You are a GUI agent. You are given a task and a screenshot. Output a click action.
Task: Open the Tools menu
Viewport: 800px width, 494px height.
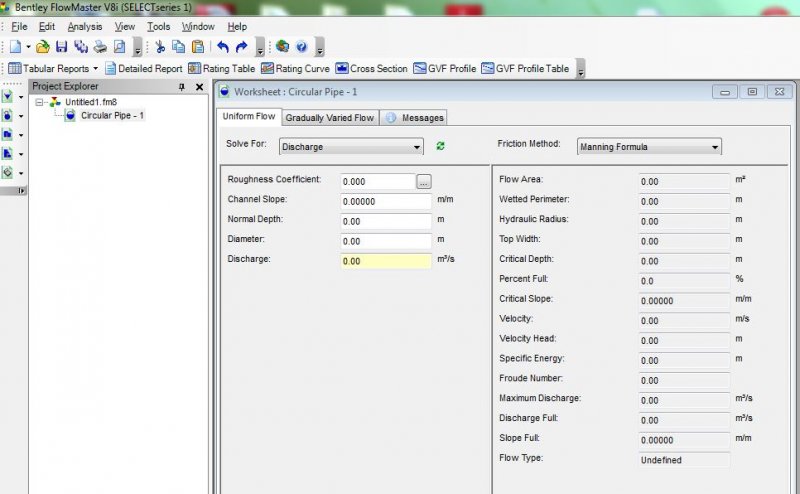pyautogui.click(x=159, y=27)
